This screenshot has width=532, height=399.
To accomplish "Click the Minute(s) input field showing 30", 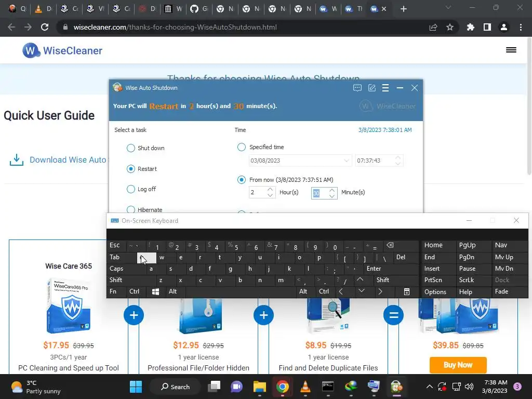I will pos(320,193).
